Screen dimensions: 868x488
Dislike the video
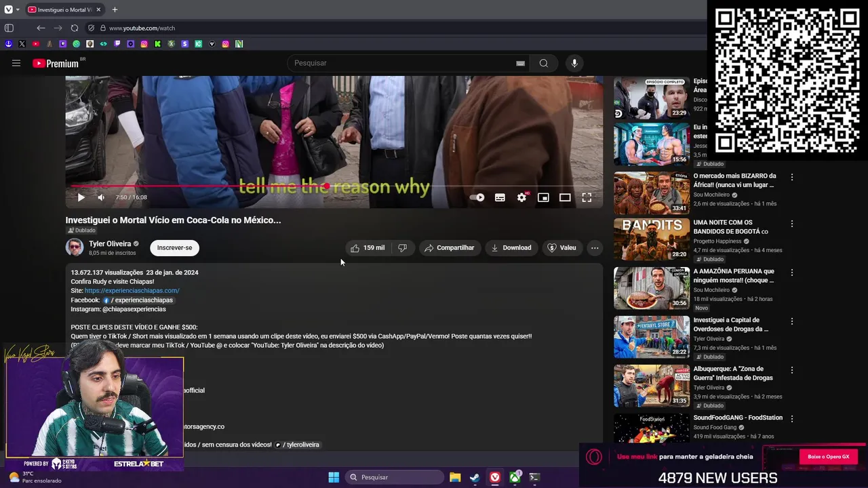402,248
